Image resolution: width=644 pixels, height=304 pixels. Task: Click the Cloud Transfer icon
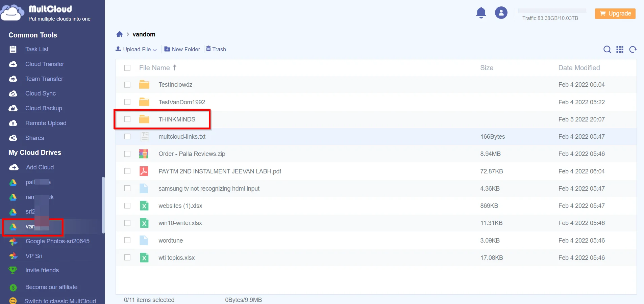[13, 64]
